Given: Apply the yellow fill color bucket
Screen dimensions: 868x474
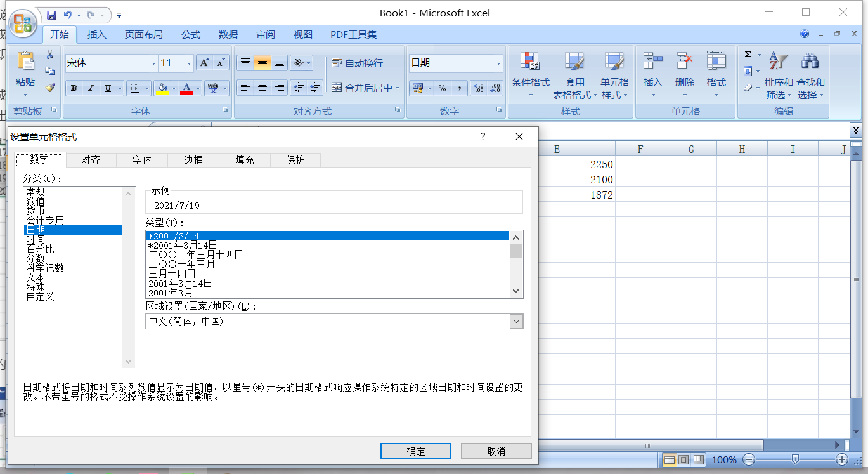Looking at the screenshot, I should tap(162, 88).
